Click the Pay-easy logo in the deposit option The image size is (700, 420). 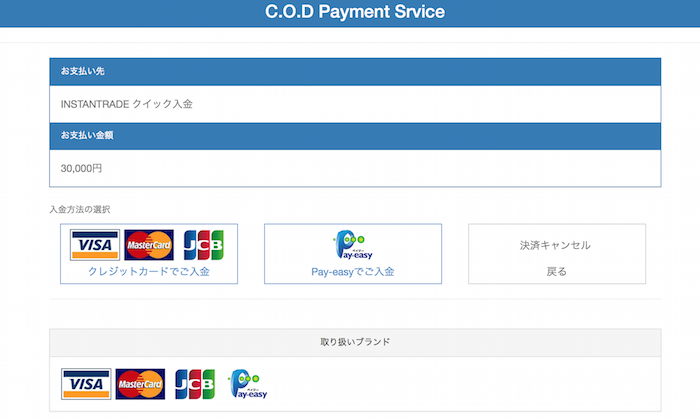pyautogui.click(x=353, y=245)
